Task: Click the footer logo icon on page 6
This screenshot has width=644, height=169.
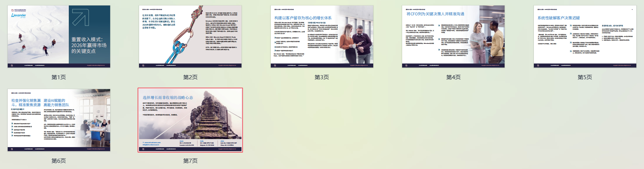Action: pyautogui.click(x=12, y=149)
